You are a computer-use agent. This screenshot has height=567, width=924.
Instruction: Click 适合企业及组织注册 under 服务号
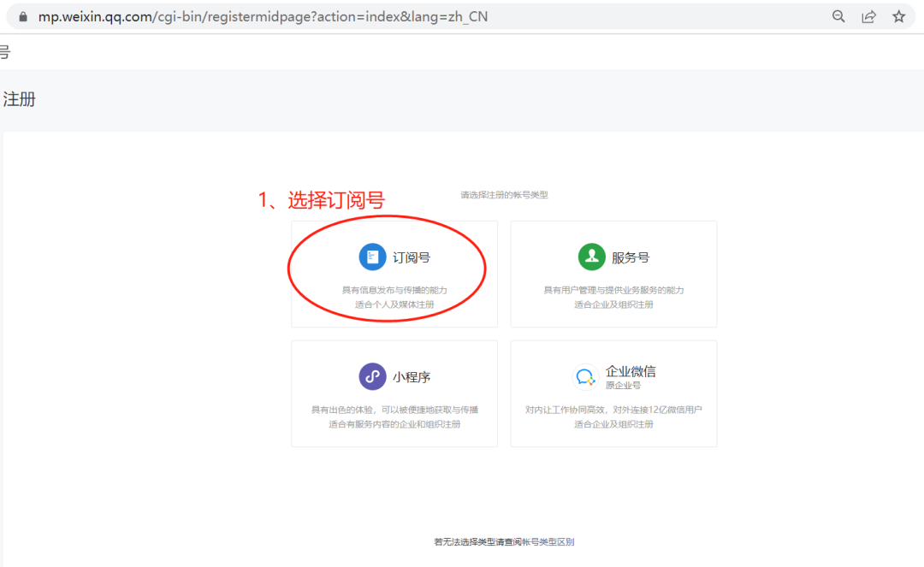tap(613, 304)
